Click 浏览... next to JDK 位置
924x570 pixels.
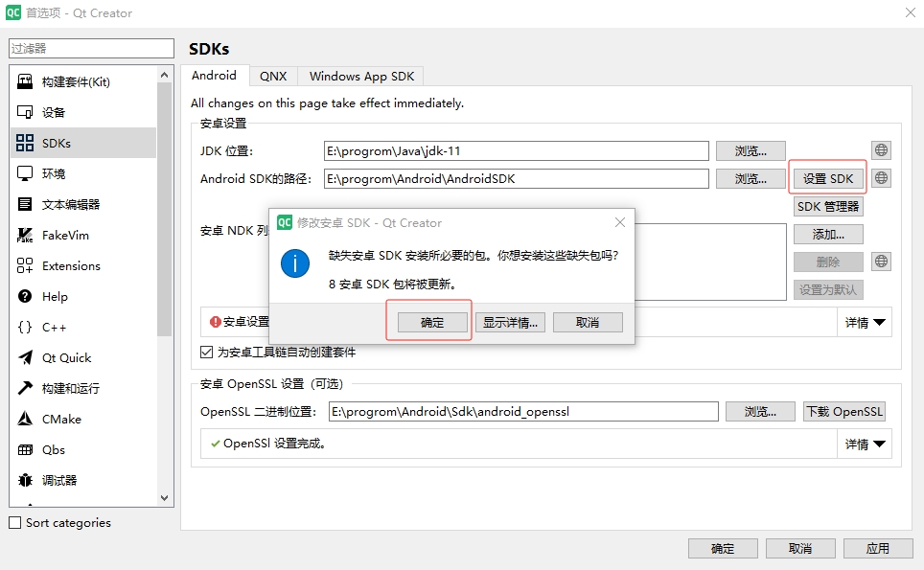point(751,150)
